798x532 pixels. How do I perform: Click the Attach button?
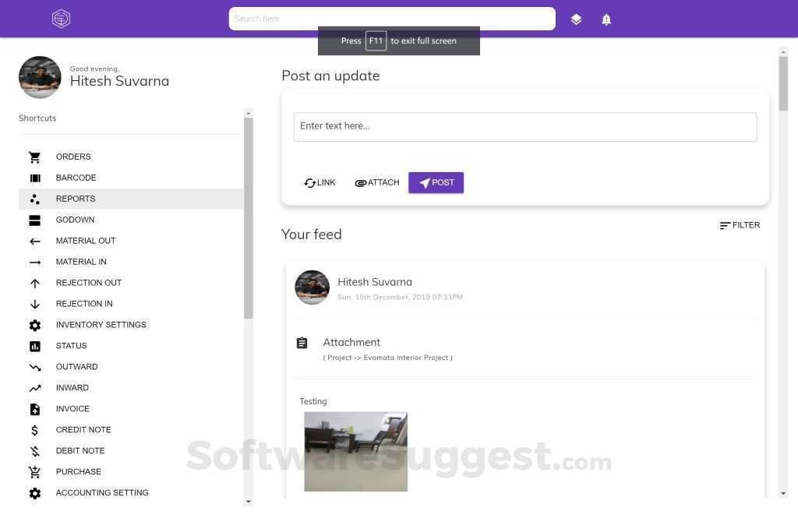click(x=377, y=183)
